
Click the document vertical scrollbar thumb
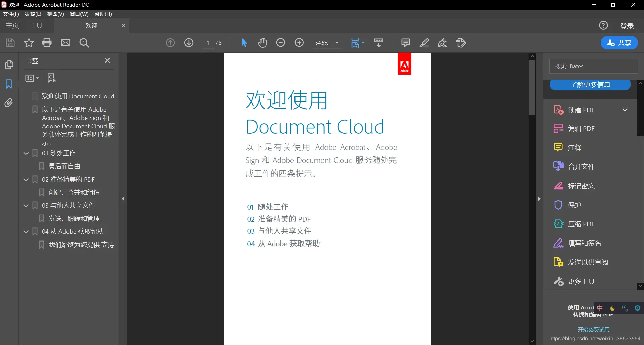coord(532,87)
